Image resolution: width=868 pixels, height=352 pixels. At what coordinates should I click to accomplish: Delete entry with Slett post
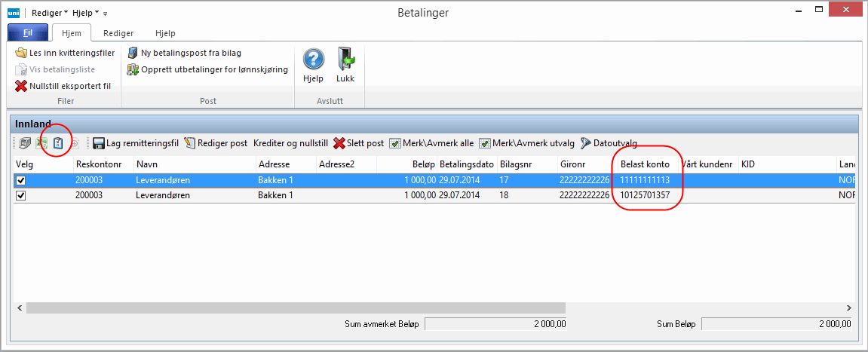[x=359, y=142]
